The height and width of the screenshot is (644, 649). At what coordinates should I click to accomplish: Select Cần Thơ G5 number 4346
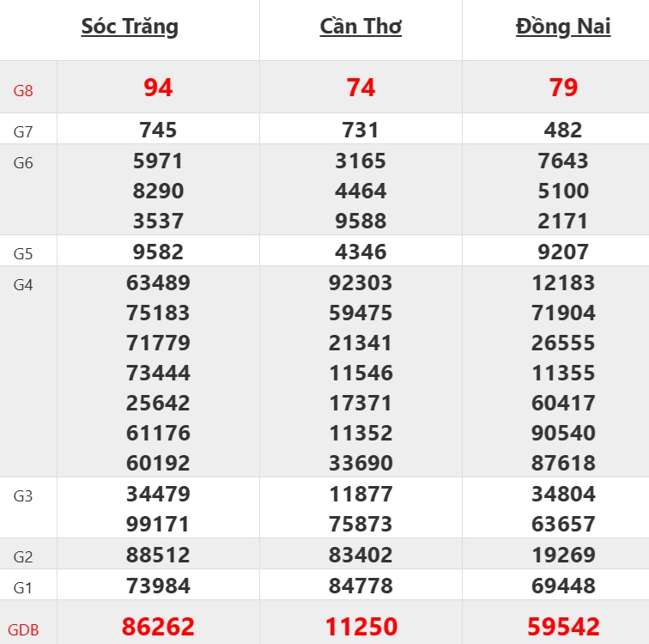(361, 252)
